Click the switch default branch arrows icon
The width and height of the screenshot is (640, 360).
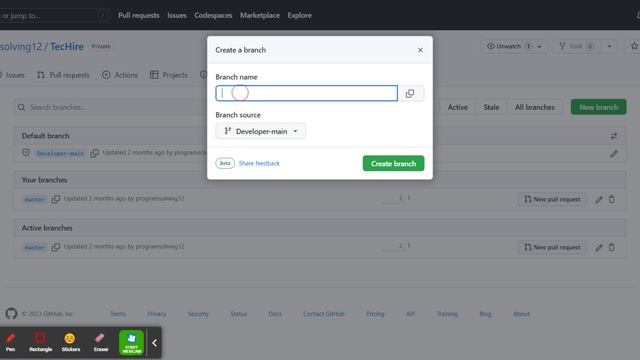tap(614, 136)
